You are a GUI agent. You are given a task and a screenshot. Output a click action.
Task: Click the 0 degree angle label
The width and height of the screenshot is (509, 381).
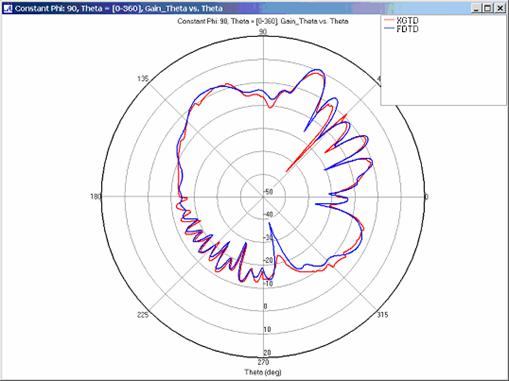coord(426,196)
